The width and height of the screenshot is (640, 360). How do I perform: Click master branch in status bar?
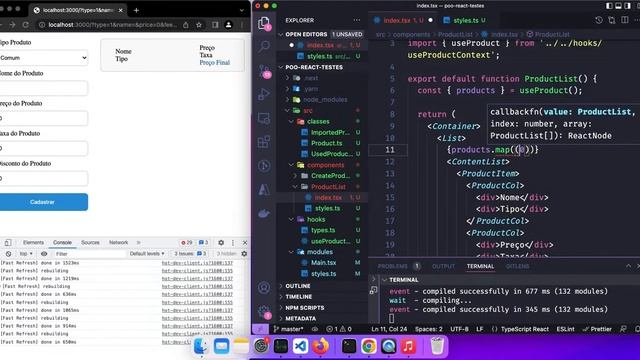(x=288, y=329)
